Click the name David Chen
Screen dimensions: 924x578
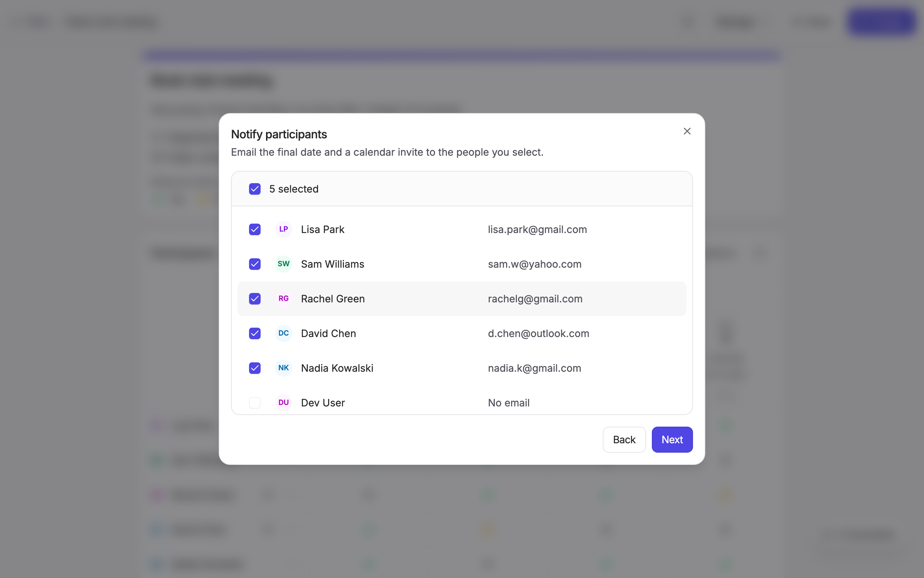click(328, 333)
